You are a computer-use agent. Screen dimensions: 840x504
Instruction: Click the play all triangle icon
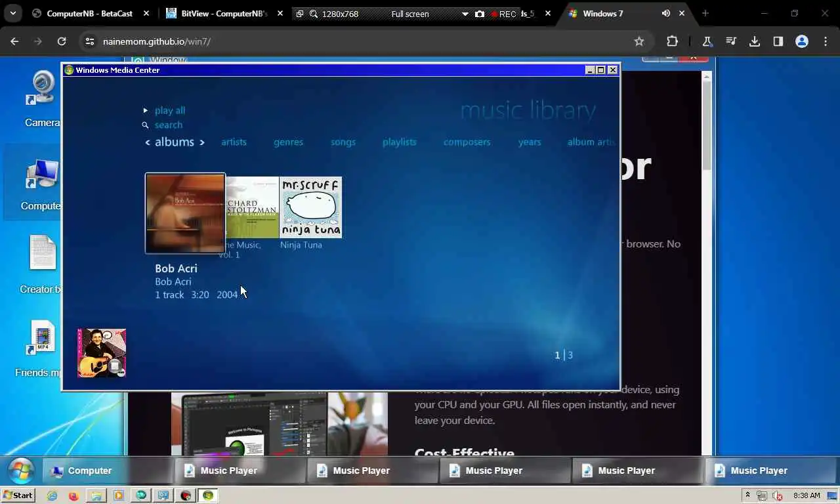146,110
